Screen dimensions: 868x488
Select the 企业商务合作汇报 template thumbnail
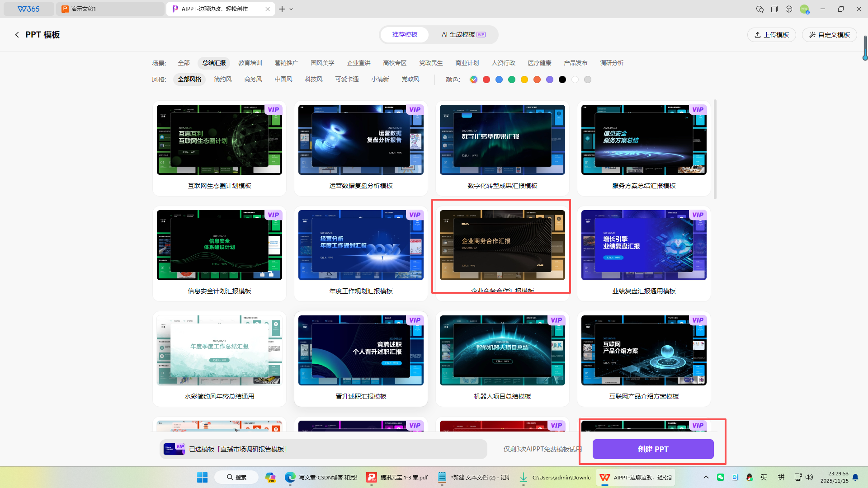click(502, 245)
